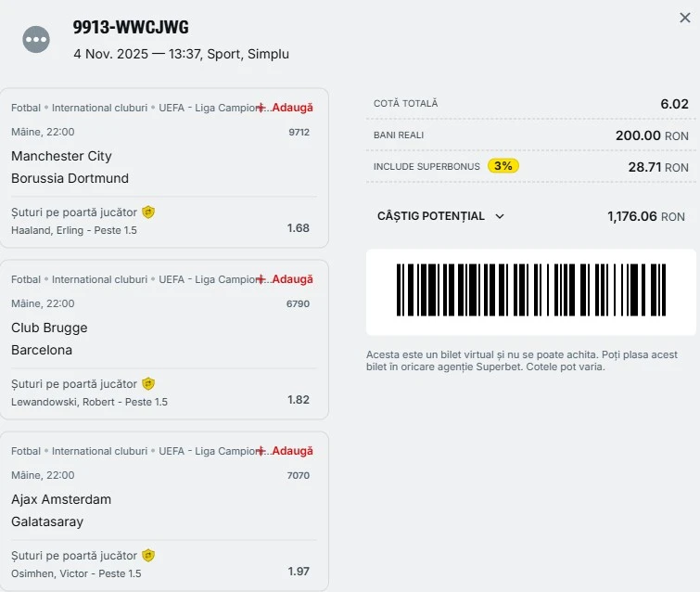Click the 3% Superbonus badge
700x592 pixels.
[x=503, y=166]
